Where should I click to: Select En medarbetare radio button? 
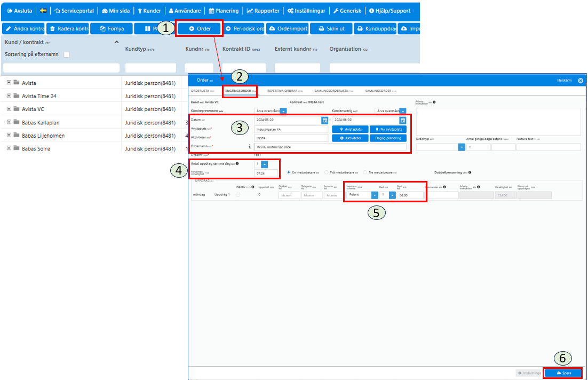(x=288, y=172)
